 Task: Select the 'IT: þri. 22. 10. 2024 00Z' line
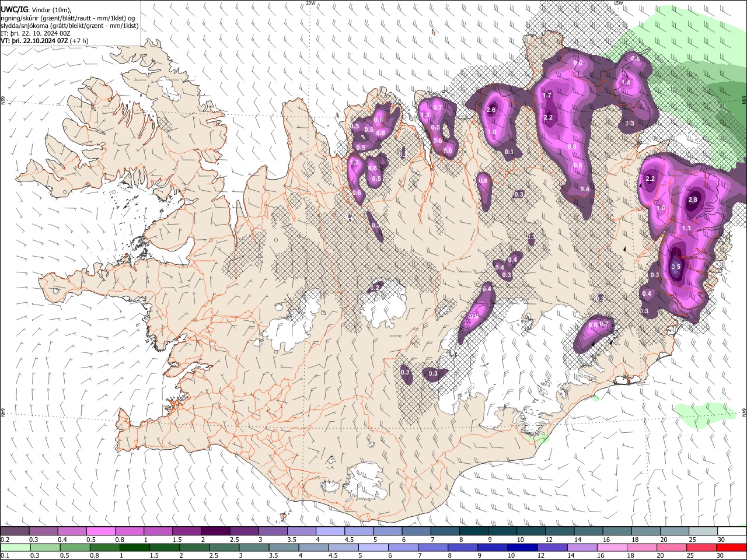pos(36,33)
